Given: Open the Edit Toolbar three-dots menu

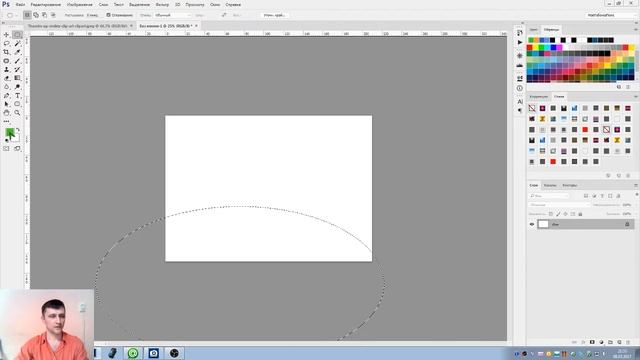Looking at the screenshot, I should tap(6, 121).
